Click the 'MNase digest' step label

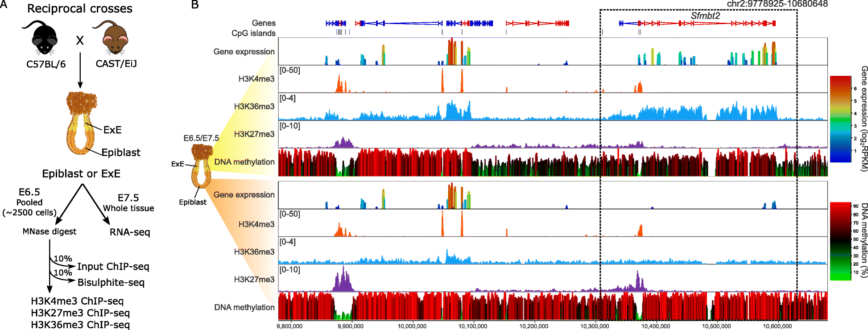(x=50, y=231)
